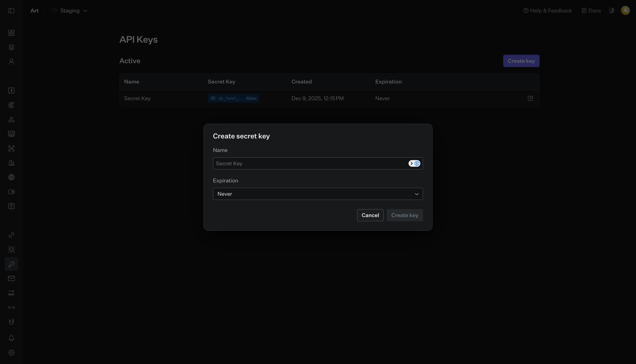This screenshot has height=364, width=636.
Task: Open Help & Feedback in header
Action: 547,10
